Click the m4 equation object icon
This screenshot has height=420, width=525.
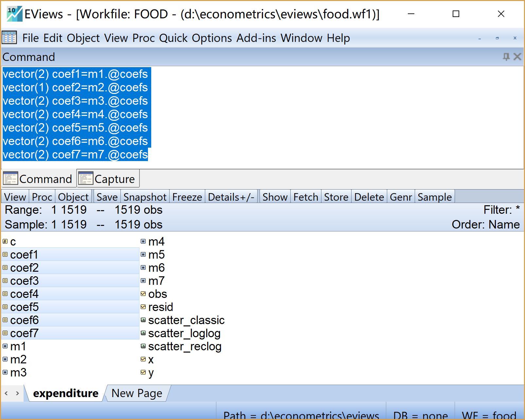[143, 242]
